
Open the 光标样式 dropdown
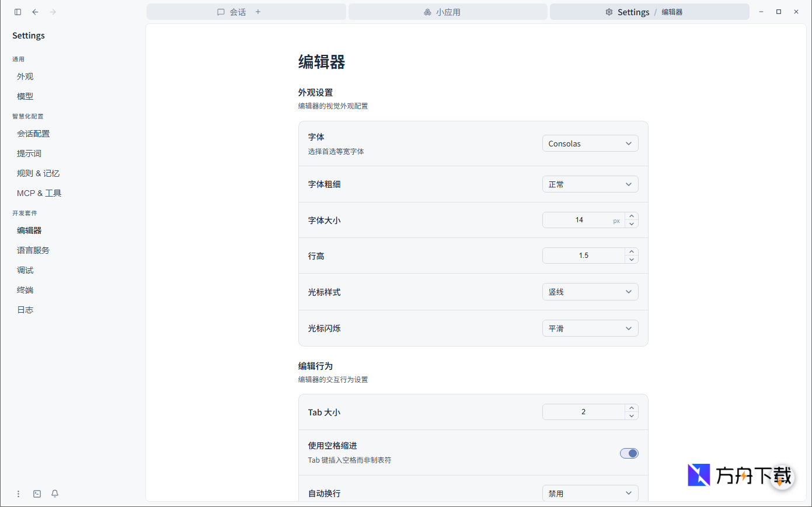590,292
